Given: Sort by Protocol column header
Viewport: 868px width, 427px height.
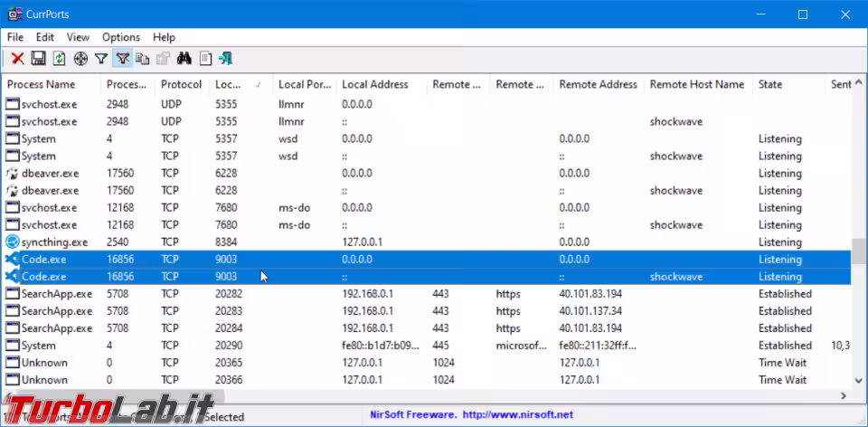Looking at the screenshot, I should click(x=182, y=85).
